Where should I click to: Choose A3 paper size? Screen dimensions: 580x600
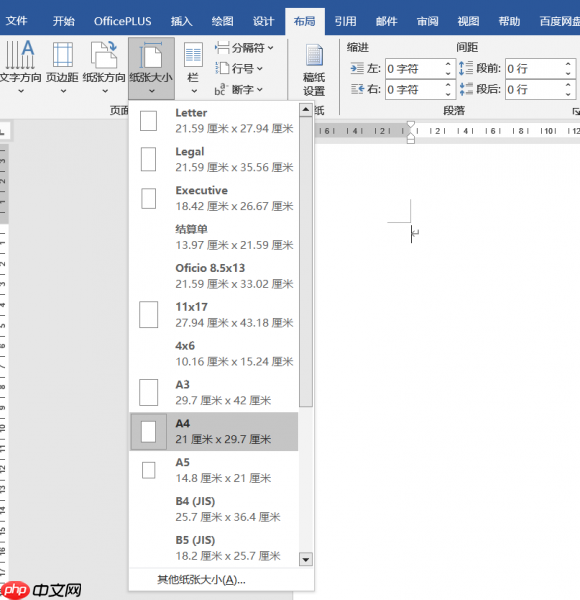(x=214, y=393)
